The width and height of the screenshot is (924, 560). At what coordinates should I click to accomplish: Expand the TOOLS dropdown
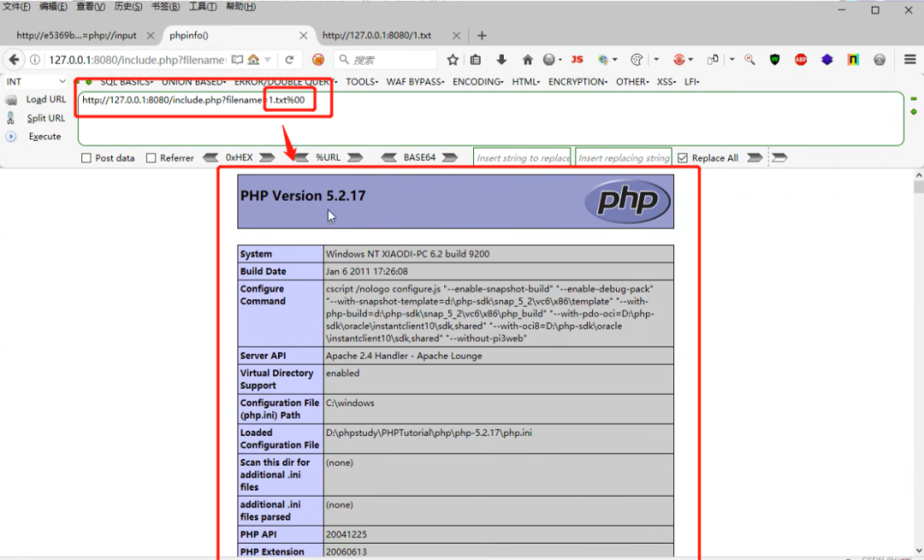[x=362, y=82]
